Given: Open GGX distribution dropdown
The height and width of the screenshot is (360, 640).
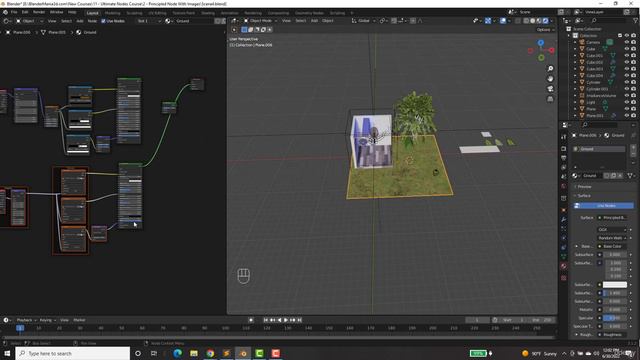Looking at the screenshot, I should (612, 229).
